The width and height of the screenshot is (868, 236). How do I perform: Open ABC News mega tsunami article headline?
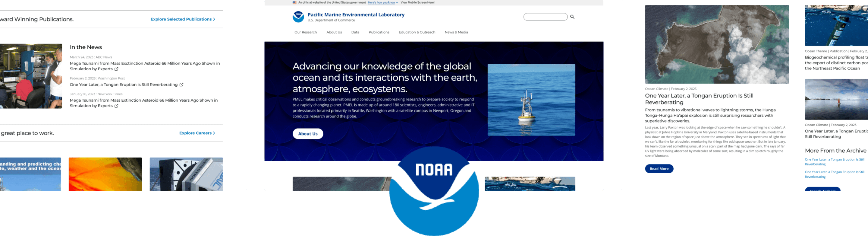[145, 66]
